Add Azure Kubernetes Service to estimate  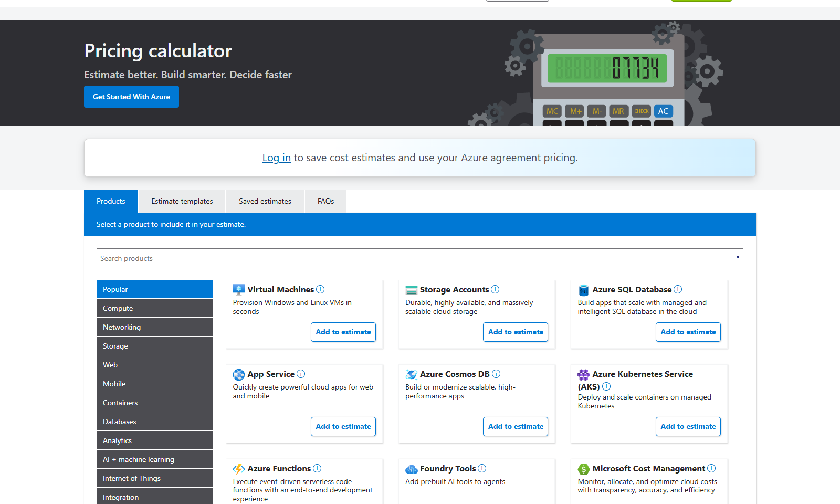pos(688,426)
